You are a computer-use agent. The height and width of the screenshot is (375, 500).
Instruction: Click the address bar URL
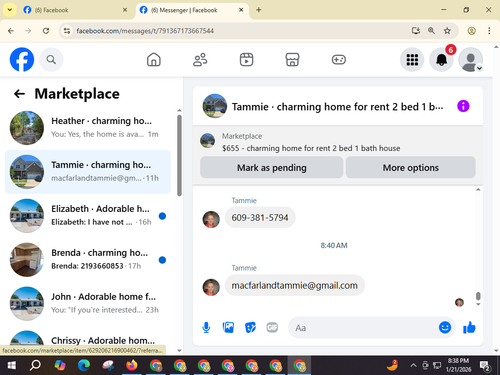coord(145,31)
